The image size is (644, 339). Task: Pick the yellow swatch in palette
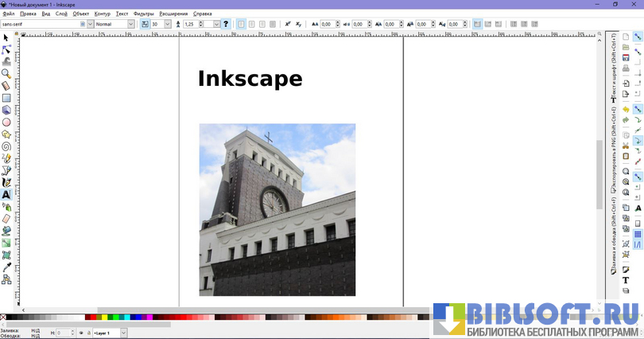(103, 318)
